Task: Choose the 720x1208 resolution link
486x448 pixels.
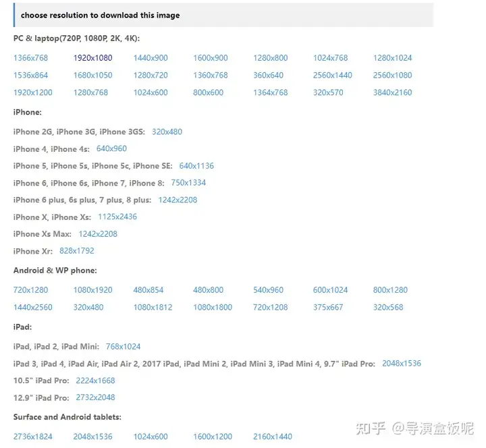Action: (270, 308)
